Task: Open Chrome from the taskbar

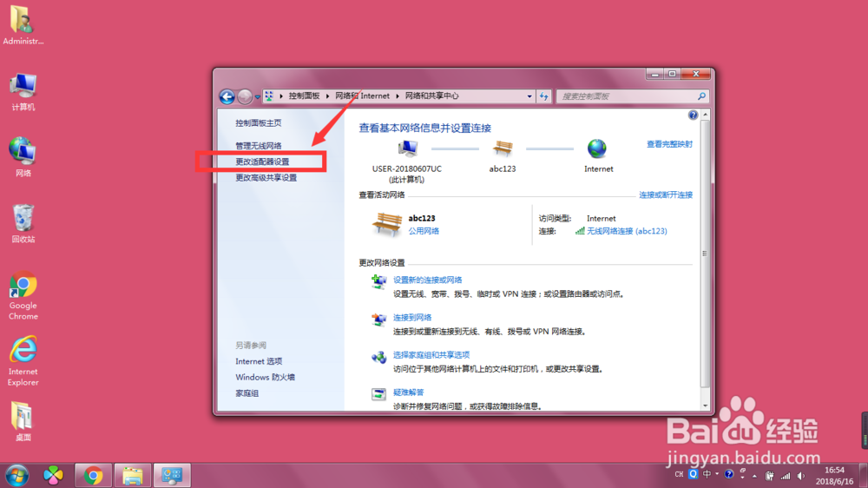Action: pos(93,475)
